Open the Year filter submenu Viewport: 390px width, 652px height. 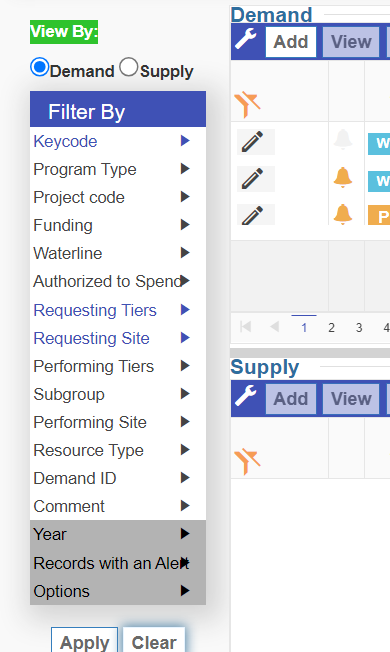click(x=118, y=534)
